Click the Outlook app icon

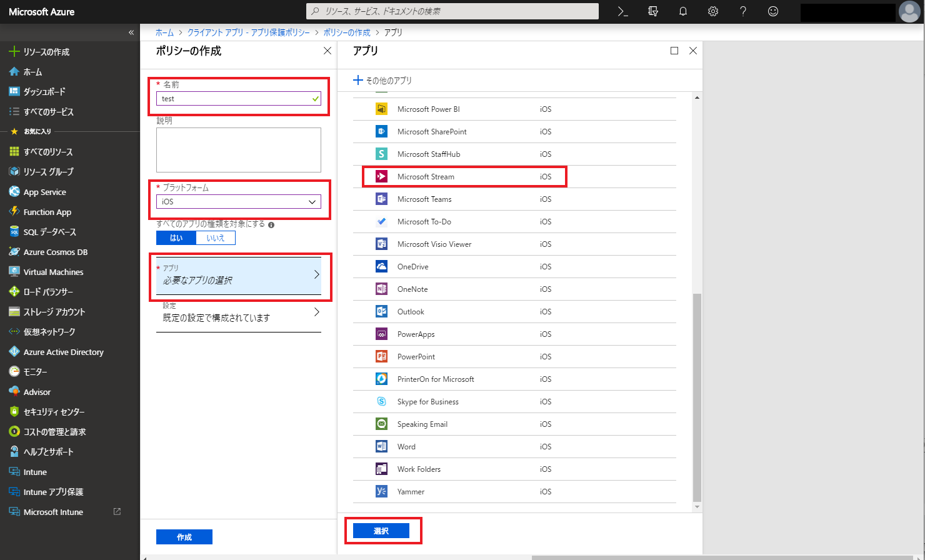pyautogui.click(x=381, y=312)
